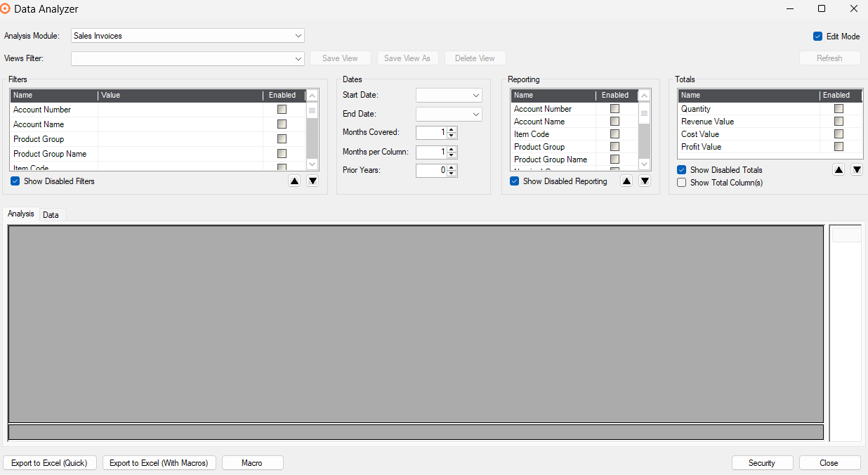Screen dimensions: 868x475
Task: Open the End Date dropdown
Action: 476,114
